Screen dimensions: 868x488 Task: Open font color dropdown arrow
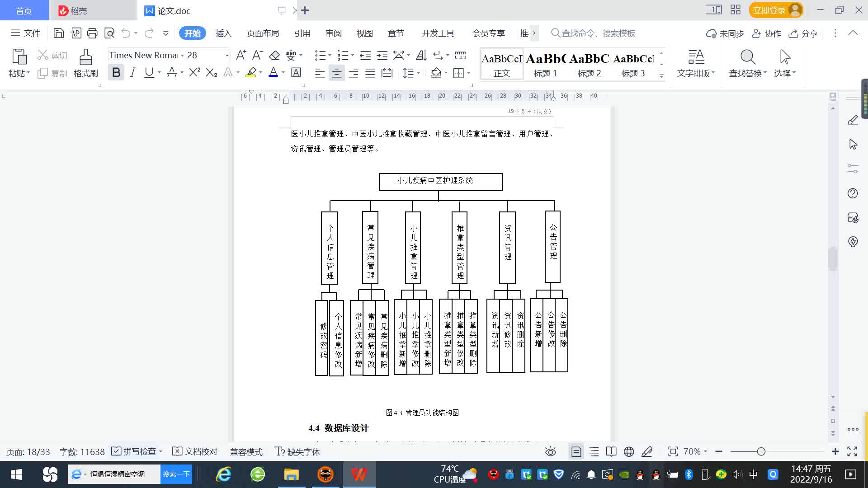pos(283,72)
